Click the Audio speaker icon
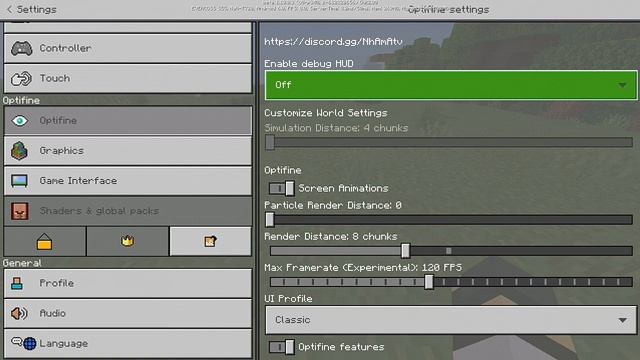This screenshot has width=640, height=360. [x=19, y=313]
